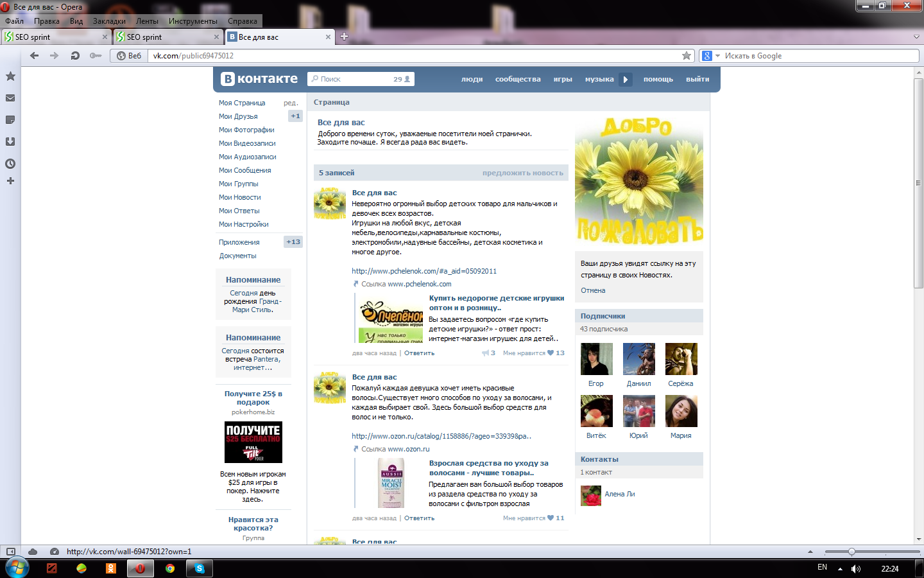The image size is (924, 578).
Task: Open a new tab with the plus button
Action: tap(344, 37)
